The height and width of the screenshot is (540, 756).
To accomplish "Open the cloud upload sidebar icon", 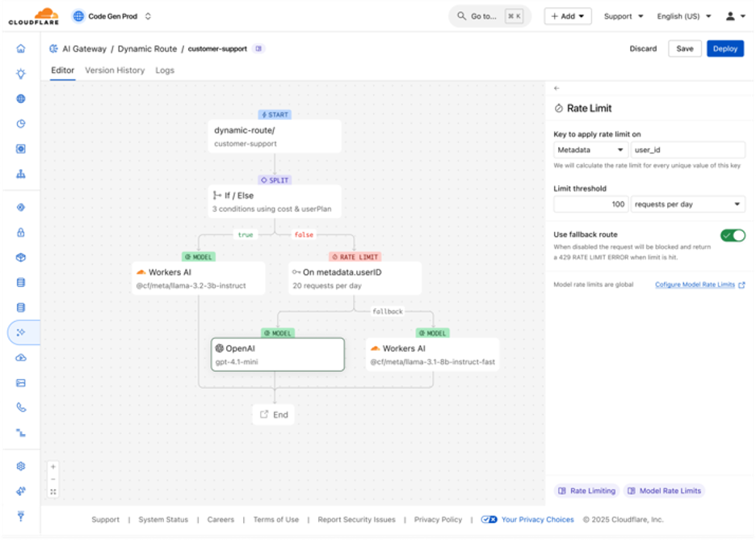I will click(x=21, y=357).
